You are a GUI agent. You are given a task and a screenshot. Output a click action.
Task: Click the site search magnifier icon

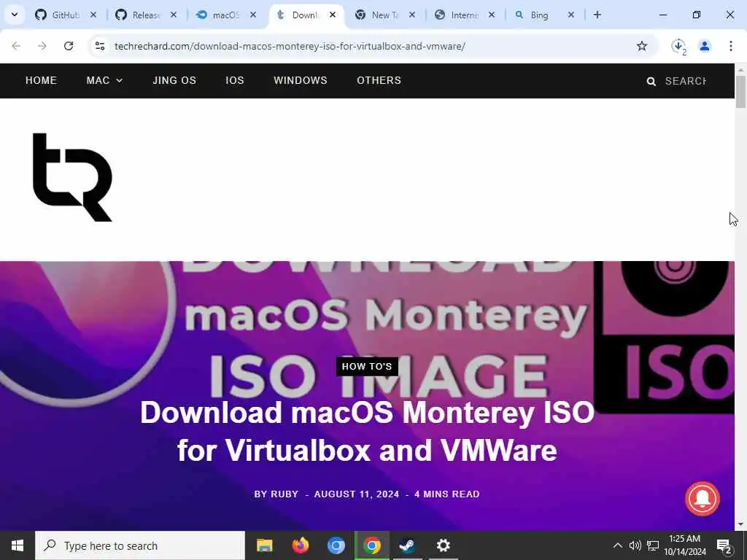(651, 82)
